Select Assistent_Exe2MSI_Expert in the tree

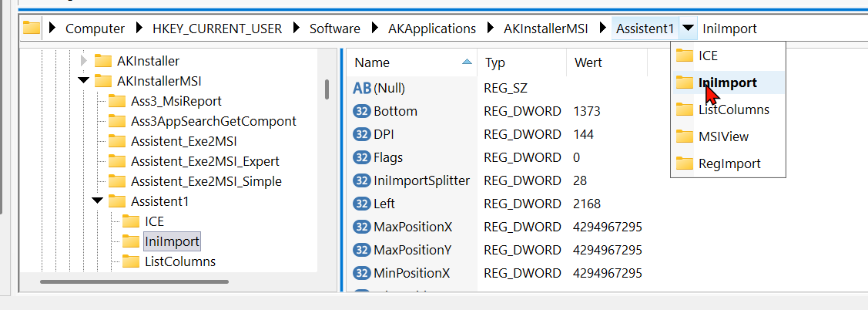[x=205, y=161]
